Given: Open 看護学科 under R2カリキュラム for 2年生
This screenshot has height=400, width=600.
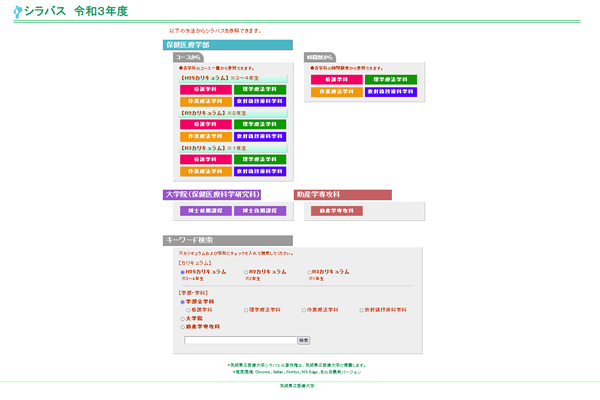Looking at the screenshot, I should [206, 124].
